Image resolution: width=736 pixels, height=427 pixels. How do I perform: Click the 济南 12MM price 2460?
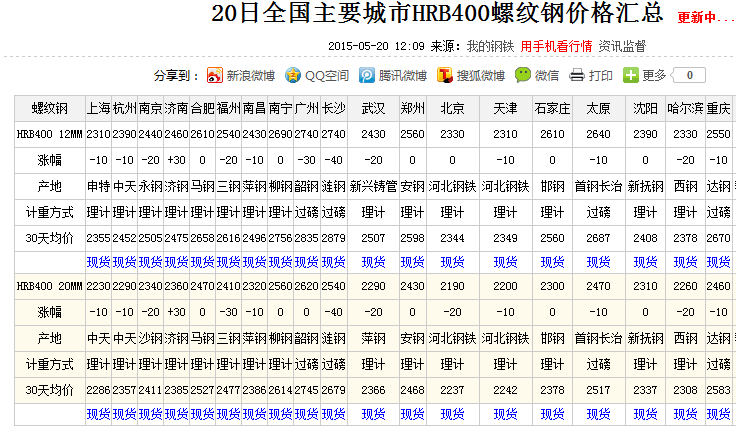tap(176, 134)
